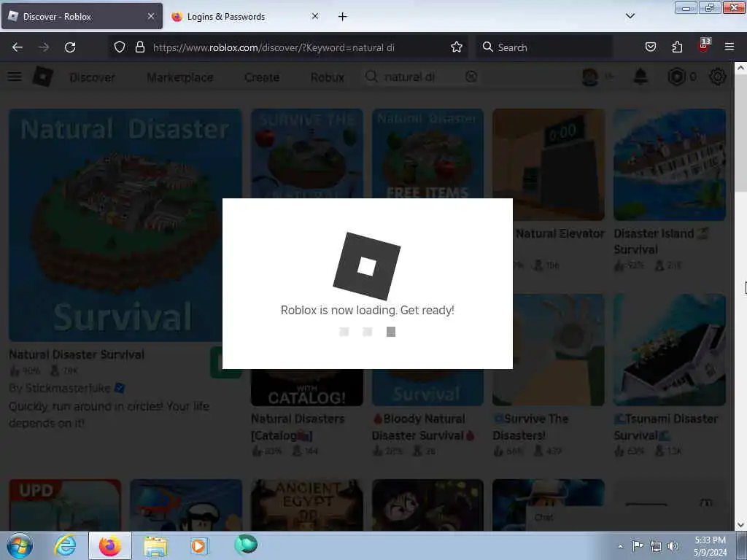Click the Roblox logo home icon
The height and width of the screenshot is (560, 747).
(x=43, y=77)
